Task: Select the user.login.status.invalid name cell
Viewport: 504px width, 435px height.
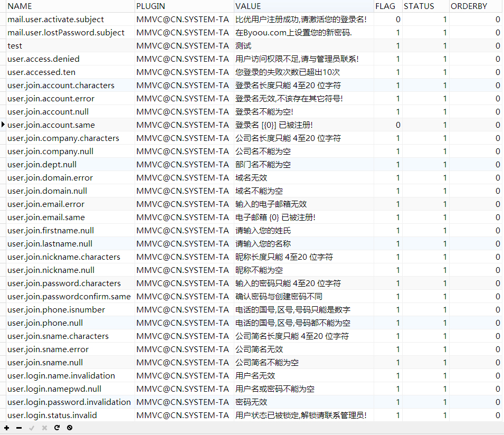Action: (x=52, y=415)
